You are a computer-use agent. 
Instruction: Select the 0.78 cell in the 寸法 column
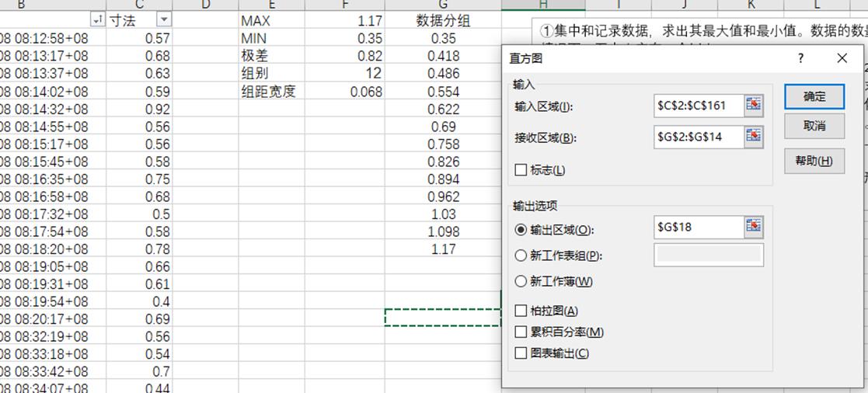coord(139,249)
